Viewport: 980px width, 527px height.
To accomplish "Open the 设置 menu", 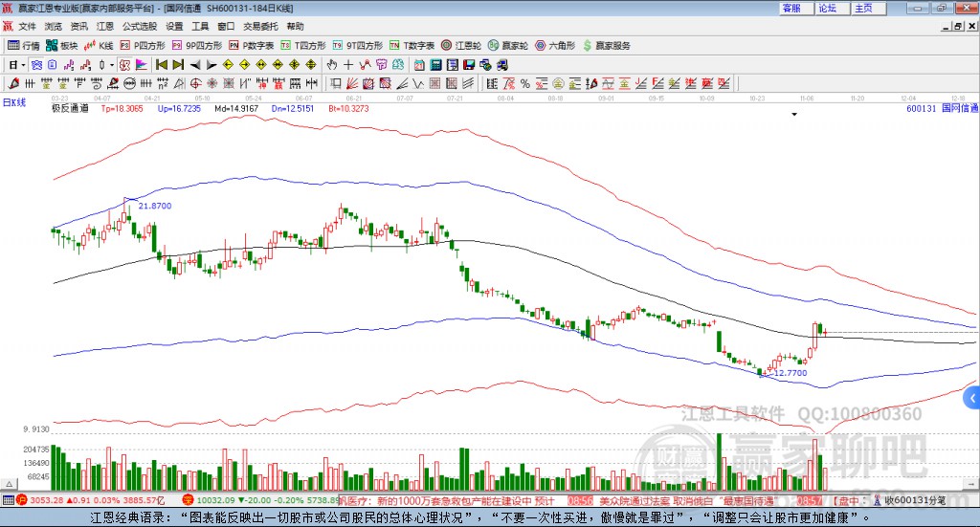I will click(174, 26).
